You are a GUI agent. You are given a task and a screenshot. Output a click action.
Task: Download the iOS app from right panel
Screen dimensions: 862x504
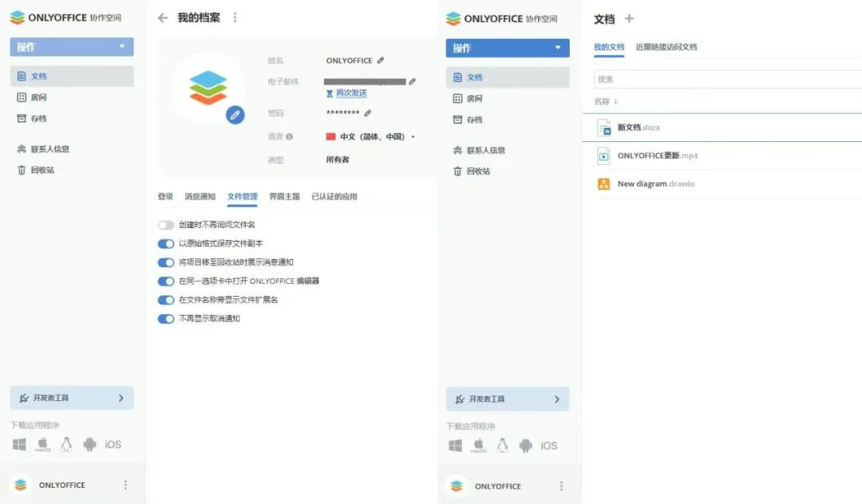pos(548,446)
